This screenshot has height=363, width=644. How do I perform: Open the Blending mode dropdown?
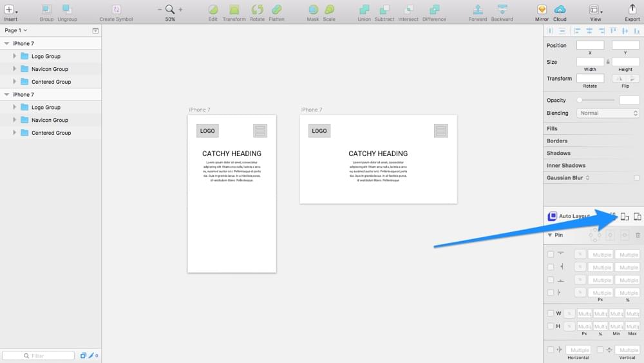tap(608, 113)
